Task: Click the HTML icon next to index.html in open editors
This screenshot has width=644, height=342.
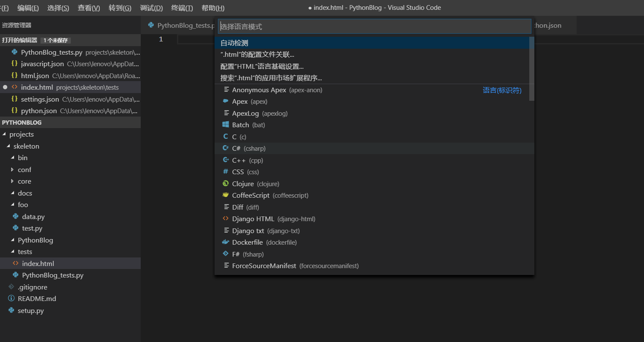Action: (x=15, y=87)
